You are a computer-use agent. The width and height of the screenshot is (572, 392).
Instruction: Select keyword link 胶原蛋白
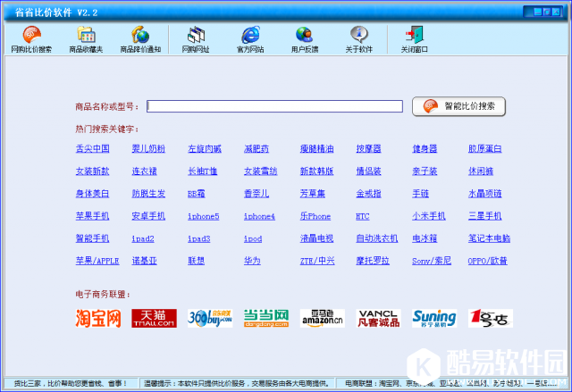point(484,148)
